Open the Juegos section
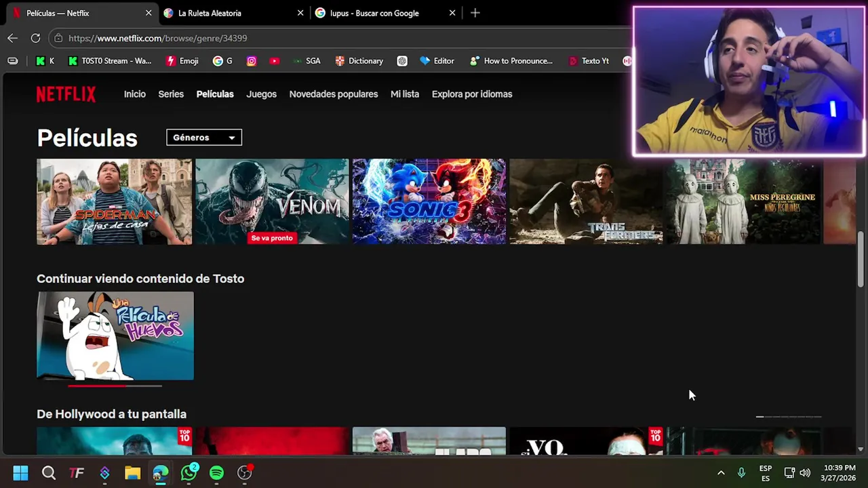This screenshot has height=488, width=868. point(261,94)
